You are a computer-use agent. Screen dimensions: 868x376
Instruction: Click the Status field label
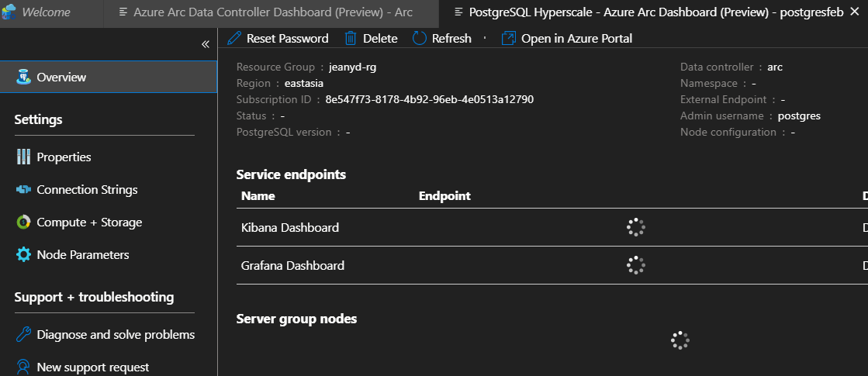point(251,116)
